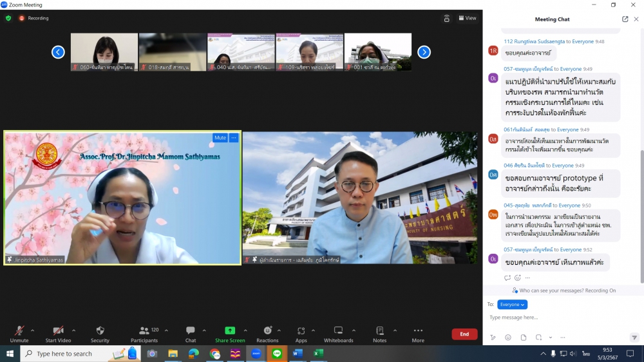Toggle Start Video camera
This screenshot has height=362, width=644.
[x=58, y=333]
